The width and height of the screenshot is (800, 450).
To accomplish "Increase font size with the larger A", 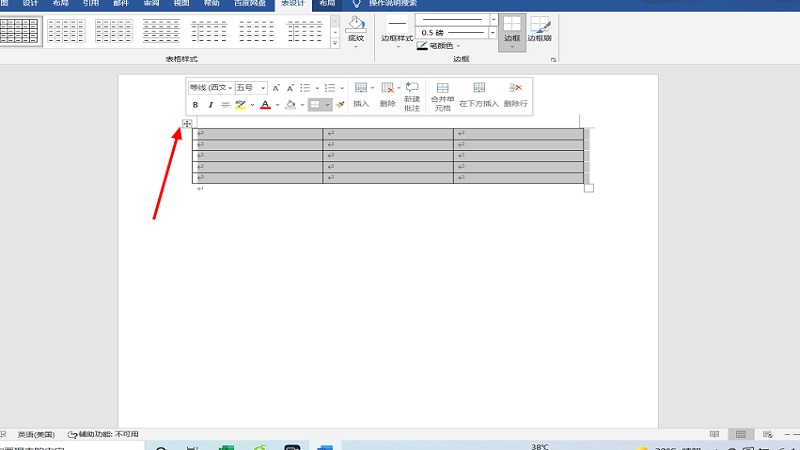I will (276, 88).
